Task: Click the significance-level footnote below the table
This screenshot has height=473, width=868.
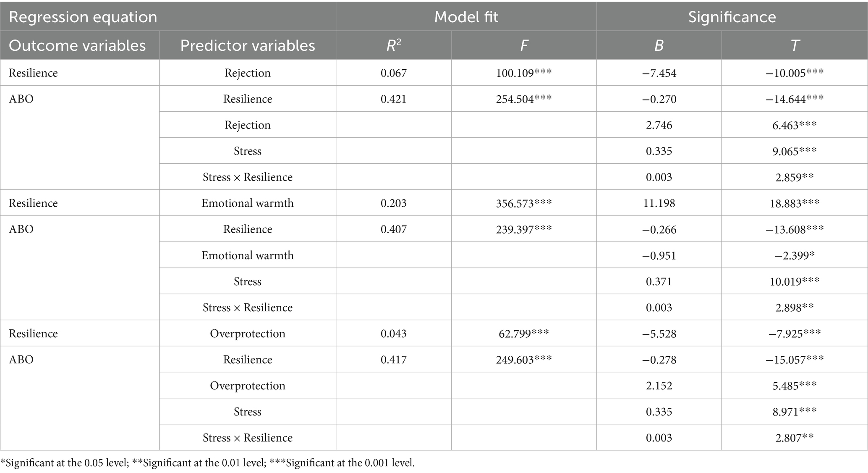Action: click(207, 463)
